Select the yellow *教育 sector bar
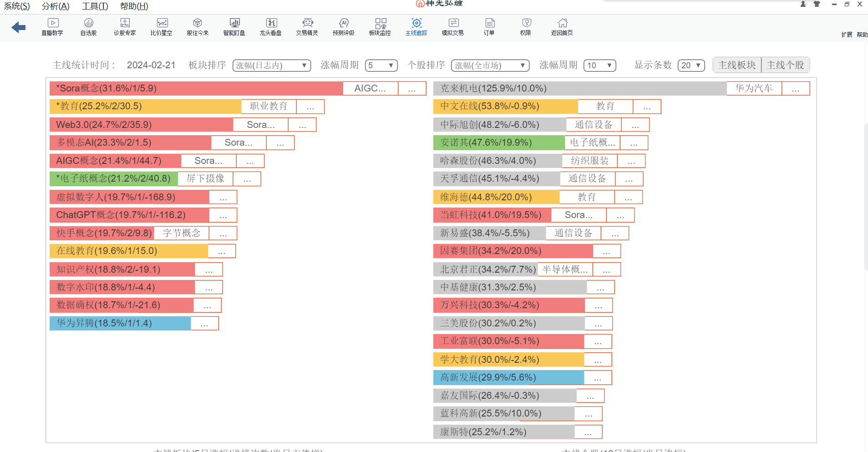This screenshot has width=868, height=452. pos(145,106)
